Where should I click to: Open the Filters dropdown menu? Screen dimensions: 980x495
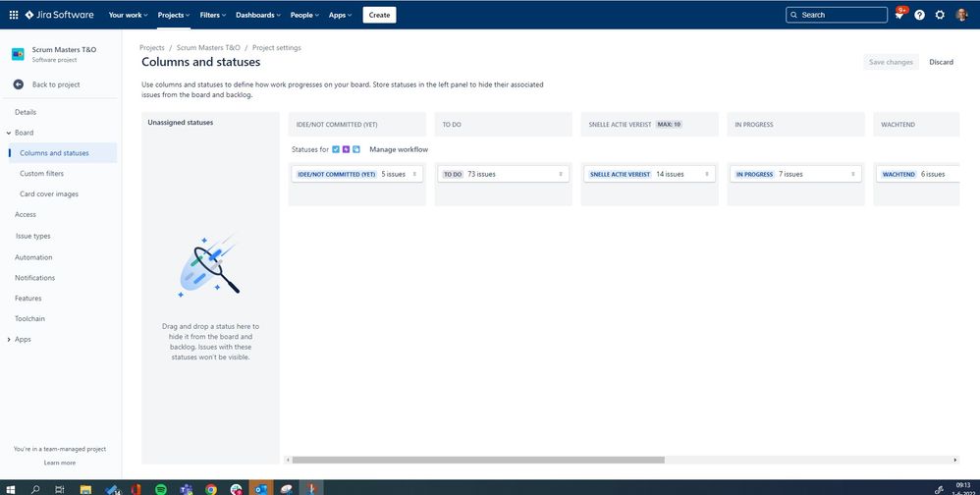click(x=213, y=15)
